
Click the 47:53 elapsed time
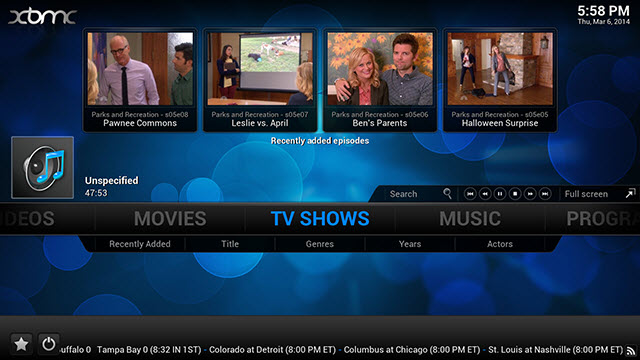click(x=96, y=193)
